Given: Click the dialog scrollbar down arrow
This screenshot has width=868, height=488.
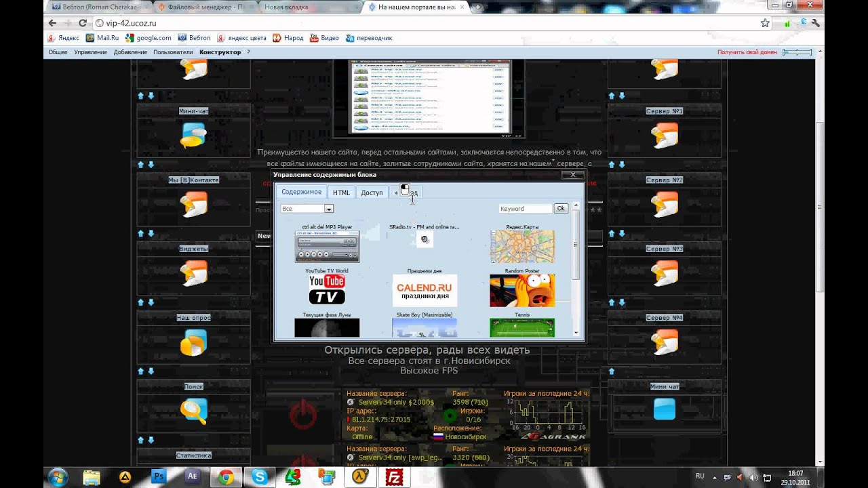Looking at the screenshot, I should click(x=576, y=333).
